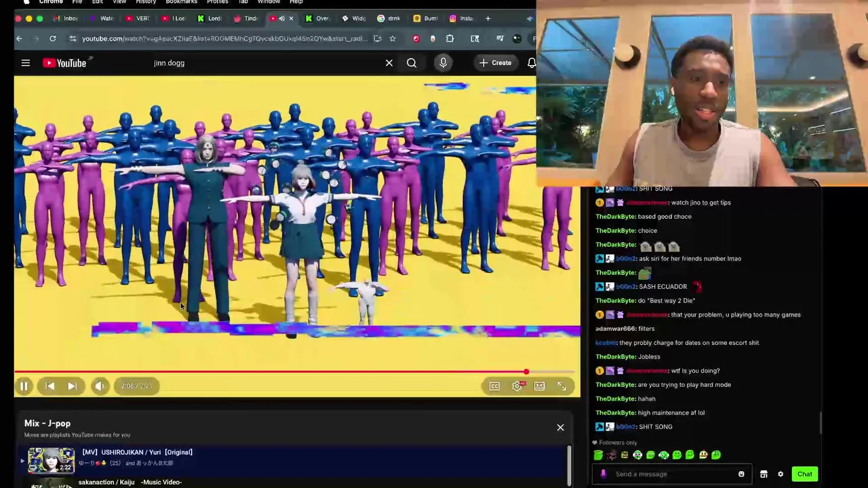Click 'Send a message' chat input

pos(671,474)
